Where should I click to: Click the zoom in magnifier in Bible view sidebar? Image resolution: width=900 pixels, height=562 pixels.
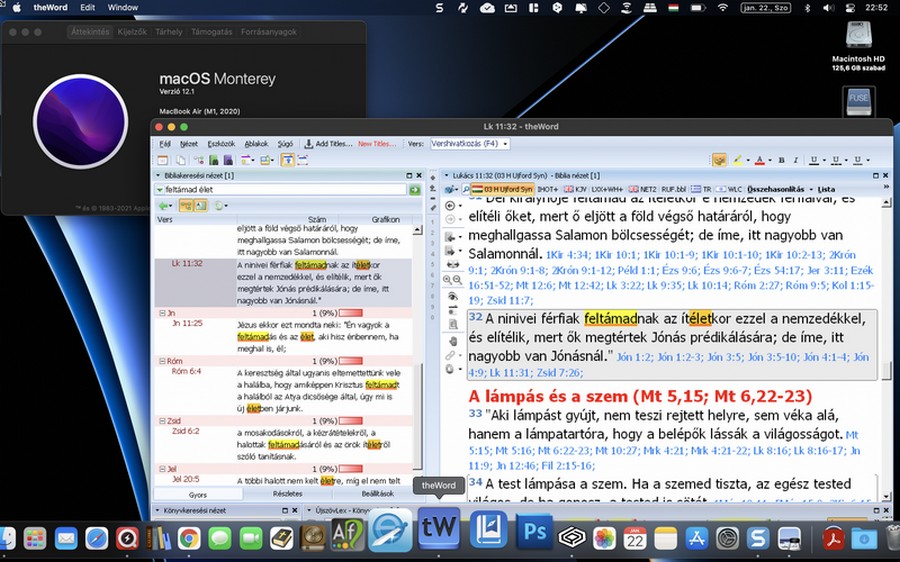point(447,280)
